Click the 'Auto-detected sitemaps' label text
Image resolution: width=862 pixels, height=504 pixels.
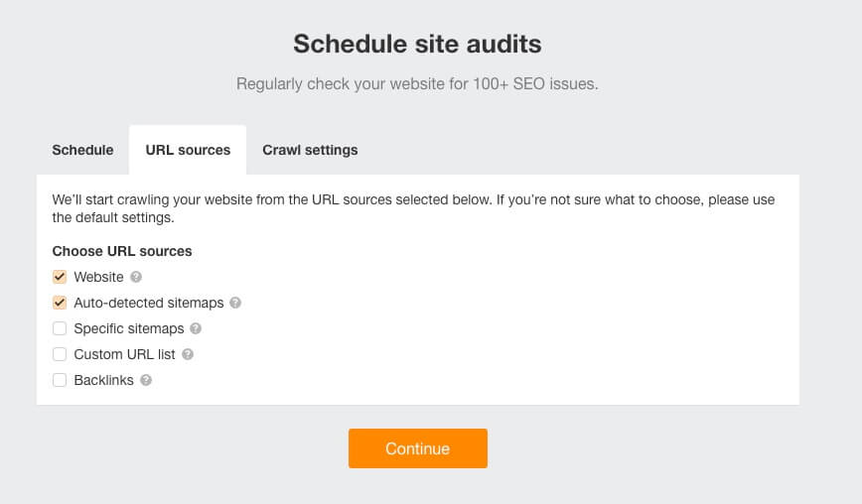point(148,304)
